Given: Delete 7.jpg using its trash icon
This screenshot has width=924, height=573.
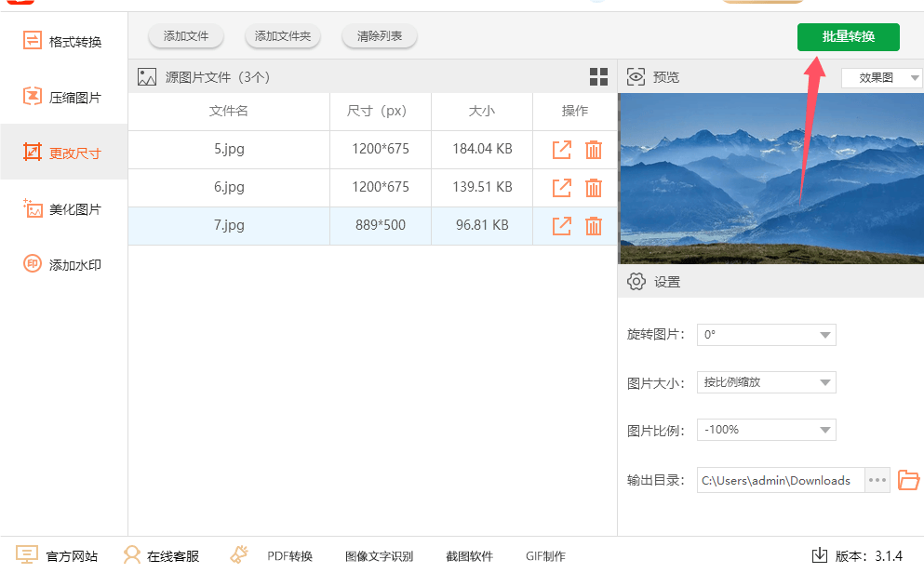Looking at the screenshot, I should click(x=593, y=225).
